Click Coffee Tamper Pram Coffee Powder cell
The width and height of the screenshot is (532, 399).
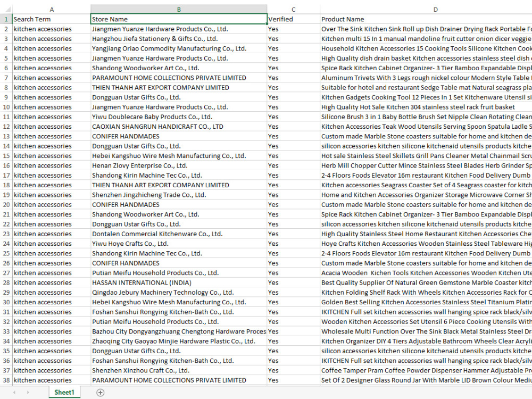coord(426,370)
